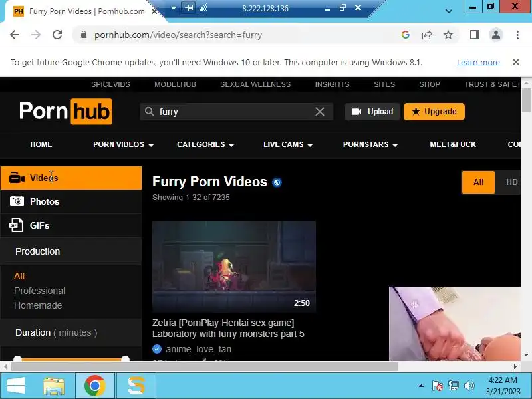The width and height of the screenshot is (532, 399).
Task: Show hidden system tray icons
Action: 421,386
